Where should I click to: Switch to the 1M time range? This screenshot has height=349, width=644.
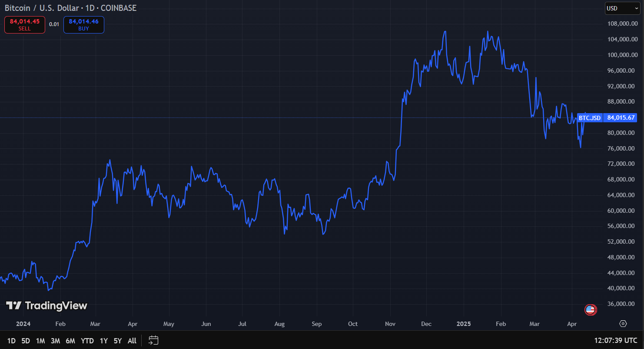[x=40, y=341]
